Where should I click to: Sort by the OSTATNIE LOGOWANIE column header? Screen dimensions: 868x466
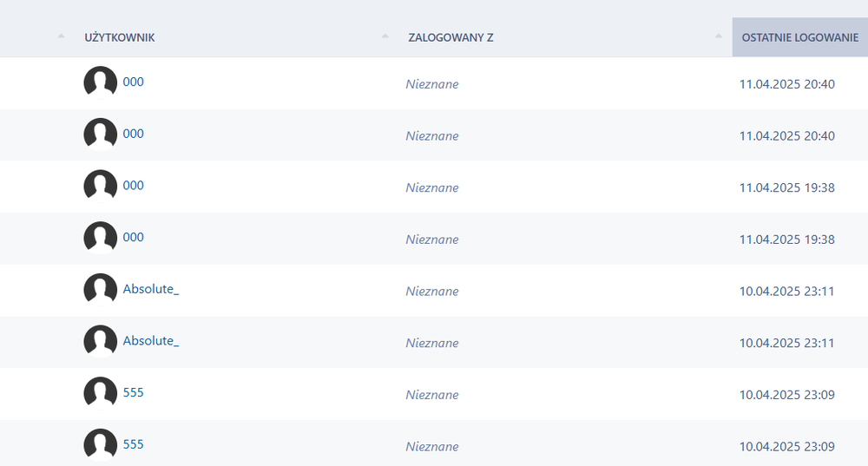pyautogui.click(x=799, y=37)
